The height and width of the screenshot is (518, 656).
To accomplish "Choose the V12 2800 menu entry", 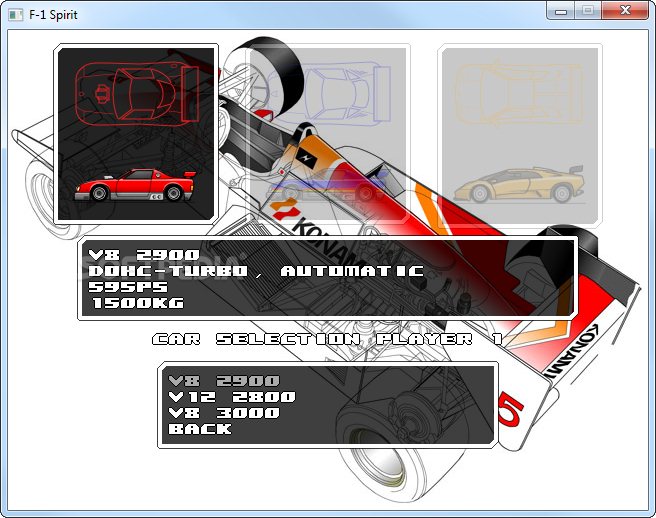I will 232,397.
